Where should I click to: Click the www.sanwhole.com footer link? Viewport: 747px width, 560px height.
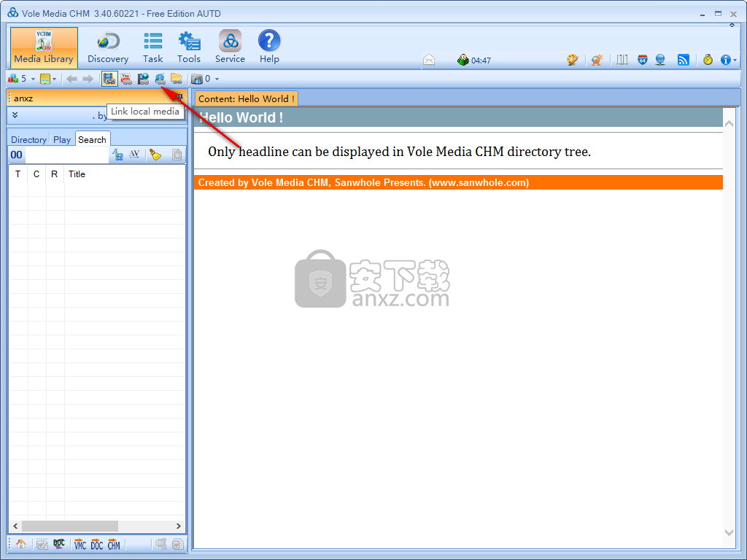coord(479,182)
